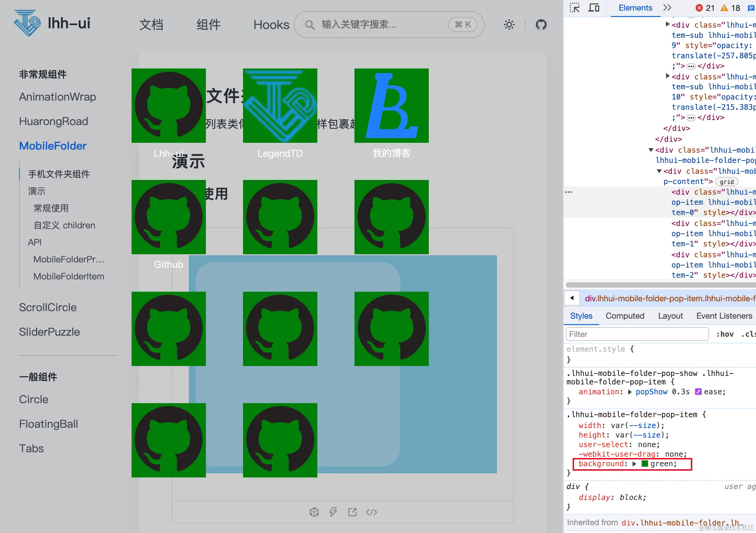Open the Hooks navigation menu item
This screenshot has height=533, width=756.
point(271,25)
